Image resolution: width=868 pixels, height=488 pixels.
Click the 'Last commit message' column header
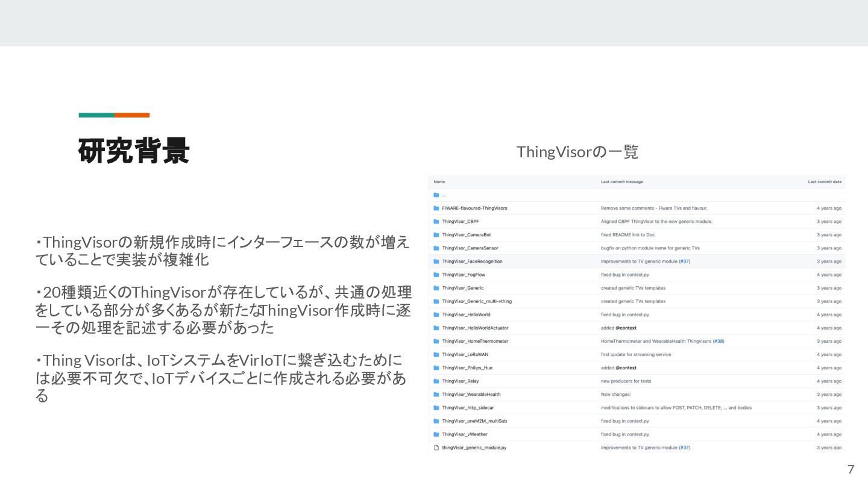click(x=621, y=181)
